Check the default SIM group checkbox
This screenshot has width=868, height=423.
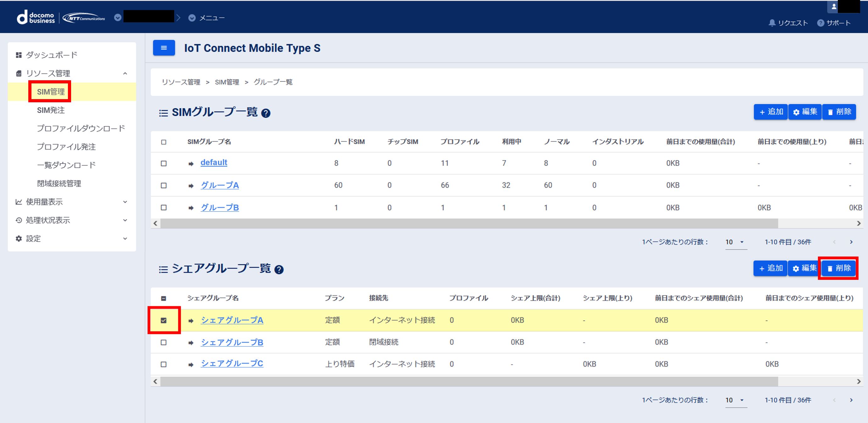coord(164,164)
